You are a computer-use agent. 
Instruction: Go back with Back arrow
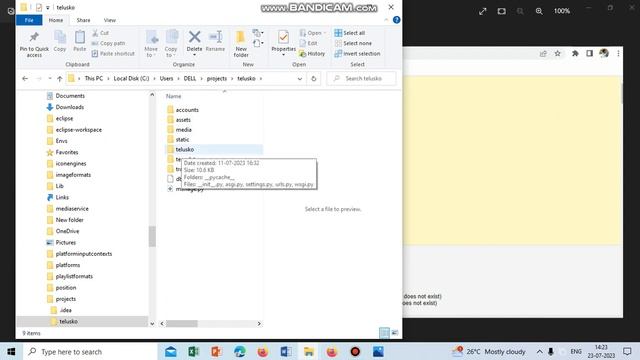click(25, 78)
